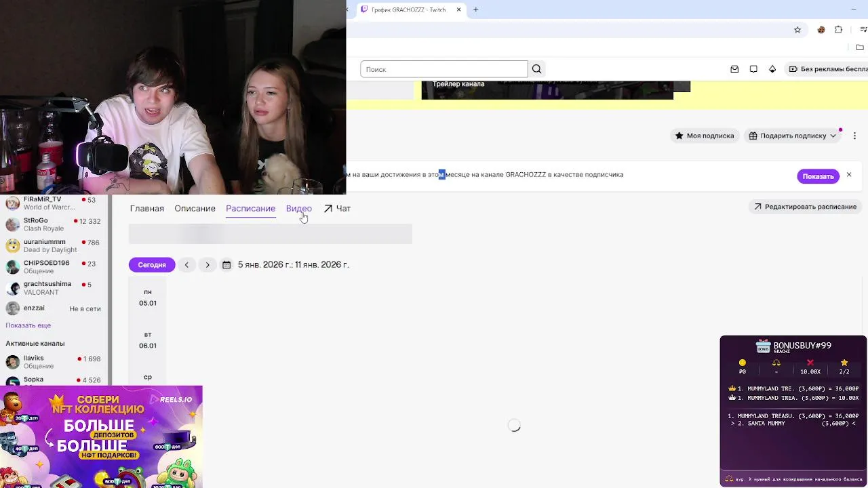Click the VALORANT game label

click(x=41, y=292)
